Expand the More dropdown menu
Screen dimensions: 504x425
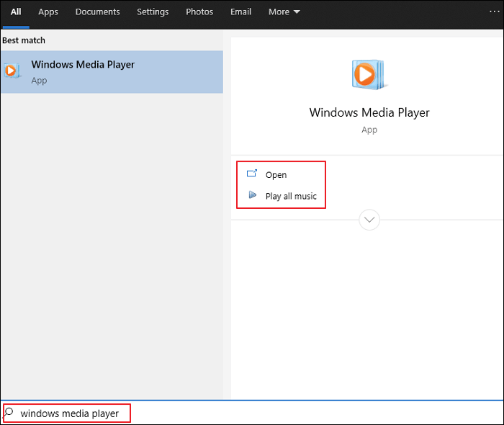point(284,12)
